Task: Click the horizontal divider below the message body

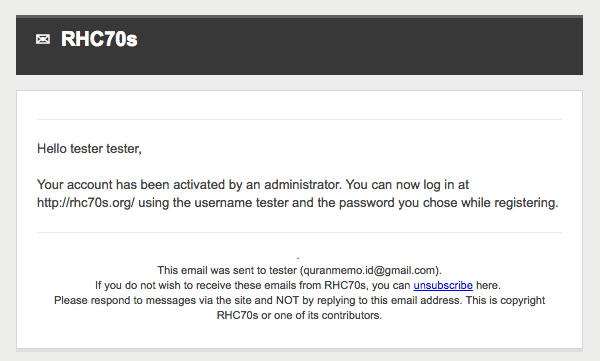Action: [299, 232]
